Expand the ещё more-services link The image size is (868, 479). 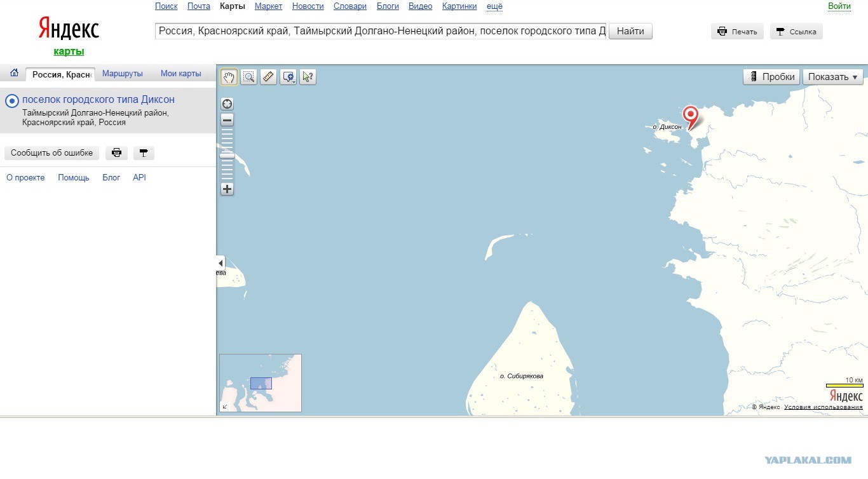494,6
